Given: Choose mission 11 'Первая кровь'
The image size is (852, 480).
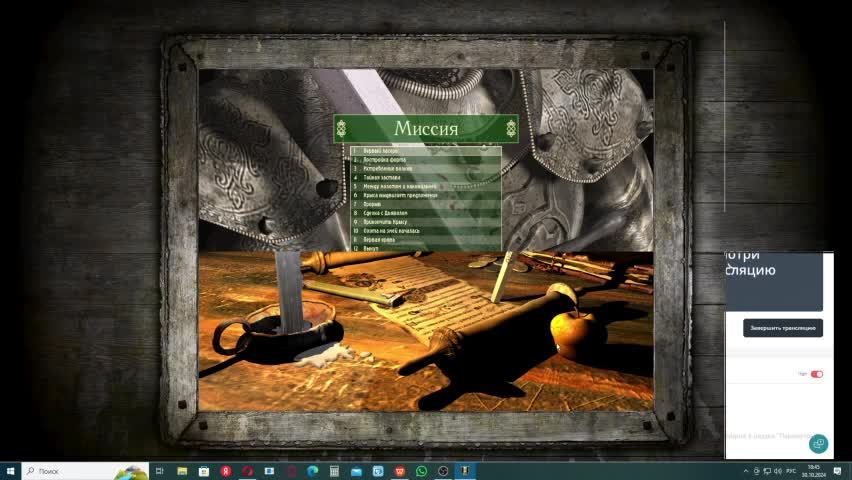Looking at the screenshot, I should tap(426, 239).
